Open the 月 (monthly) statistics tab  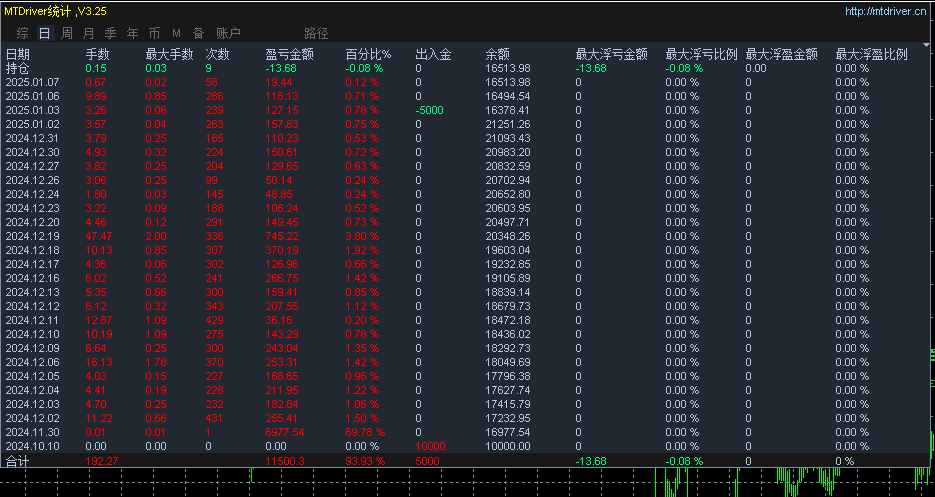88,33
